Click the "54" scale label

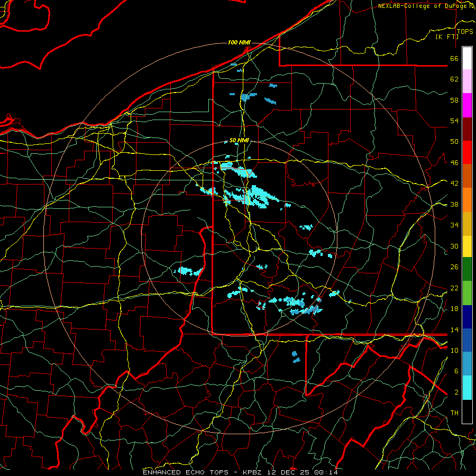coord(454,121)
